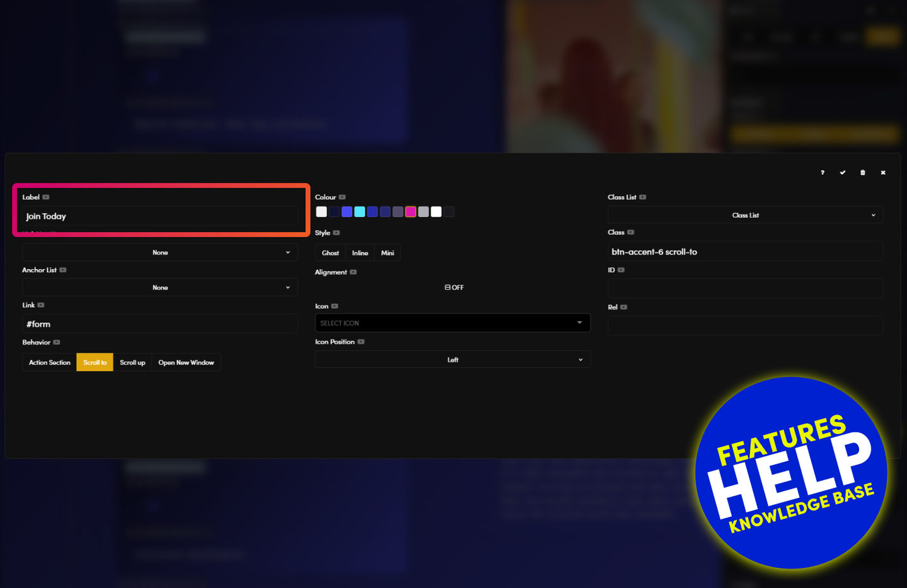Confirm changes with the checkmark icon

click(843, 173)
